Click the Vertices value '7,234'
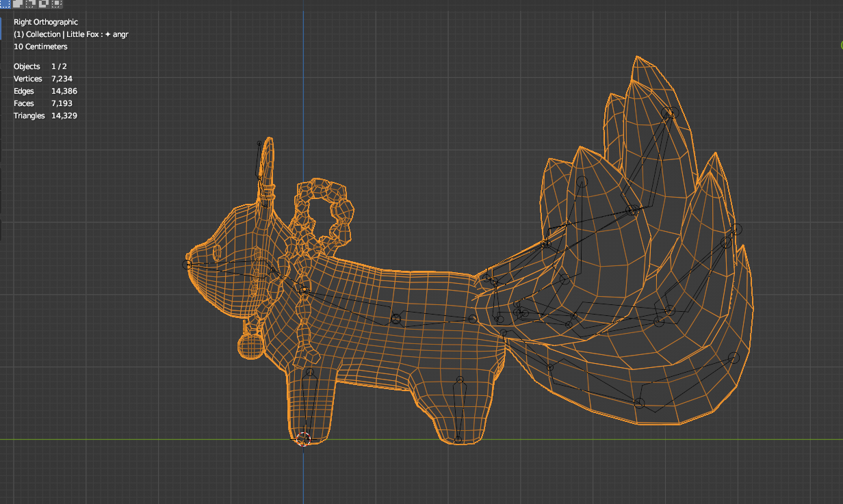The height and width of the screenshot is (504, 843). click(x=62, y=79)
